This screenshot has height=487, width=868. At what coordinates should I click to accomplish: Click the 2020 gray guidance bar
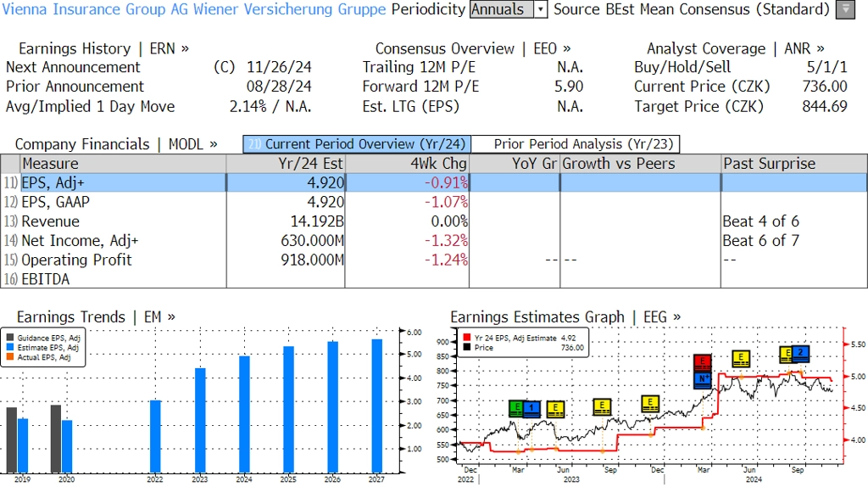click(56, 439)
